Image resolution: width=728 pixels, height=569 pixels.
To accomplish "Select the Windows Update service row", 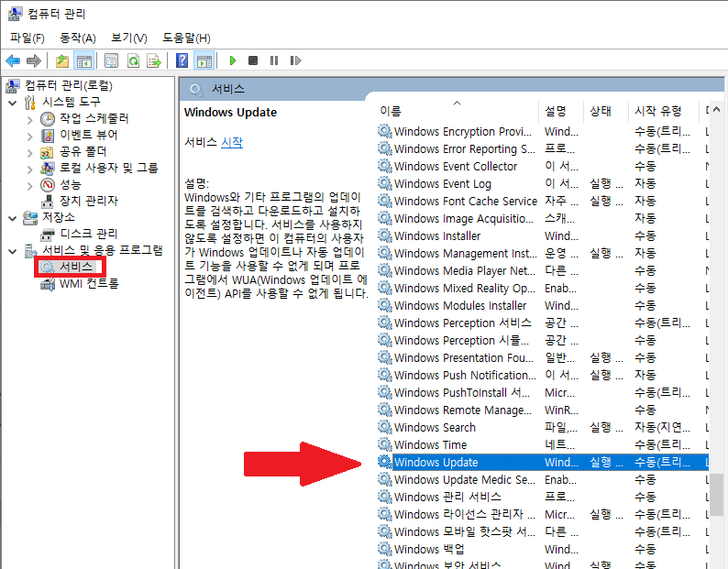I will coord(542,462).
